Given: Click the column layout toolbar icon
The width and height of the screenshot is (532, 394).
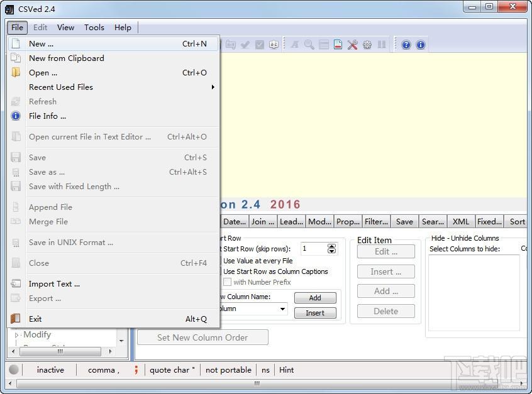Looking at the screenshot, I should [x=382, y=45].
